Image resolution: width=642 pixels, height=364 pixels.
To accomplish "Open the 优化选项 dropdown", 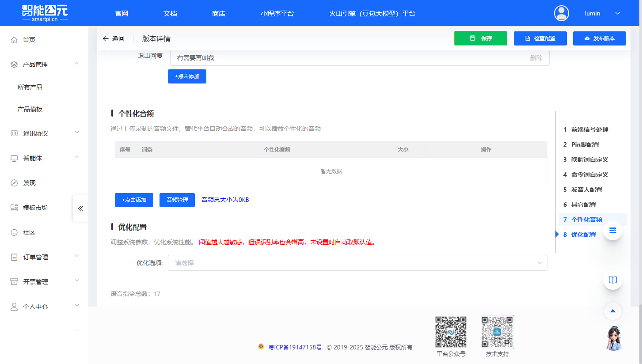I will [x=357, y=262].
